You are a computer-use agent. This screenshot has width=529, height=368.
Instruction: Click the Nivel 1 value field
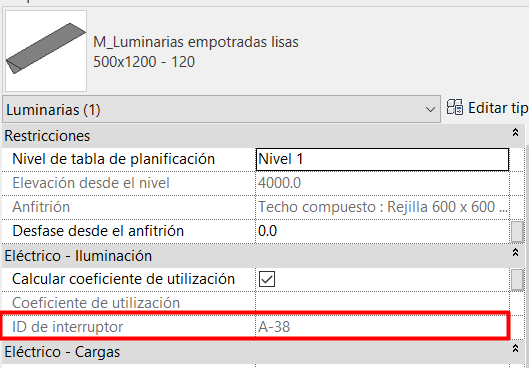[382, 159]
